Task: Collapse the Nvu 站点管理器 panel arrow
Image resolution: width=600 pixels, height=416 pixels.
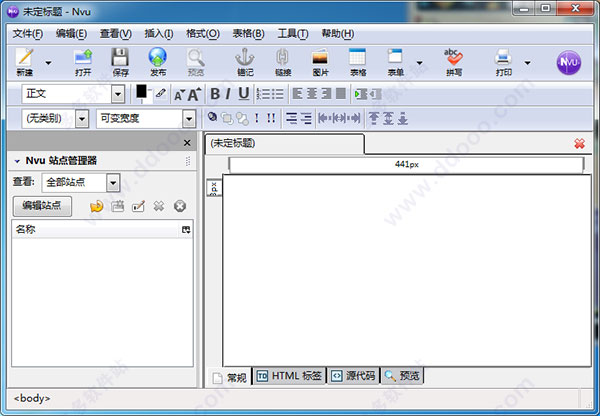Action: [17, 161]
